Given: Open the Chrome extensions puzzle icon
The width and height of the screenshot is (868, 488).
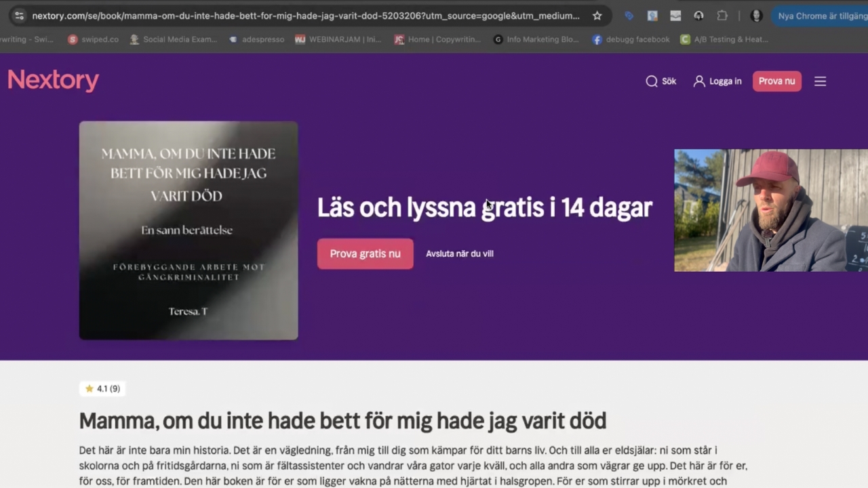Looking at the screenshot, I should point(722,16).
